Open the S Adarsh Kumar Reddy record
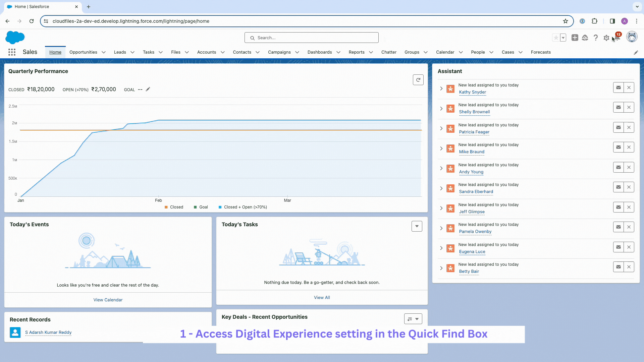This screenshot has height=362, width=644. pos(48,333)
